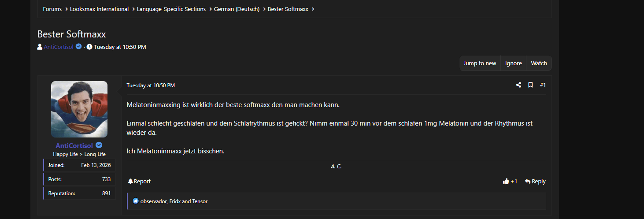
Task: Click the thumbs-up like icon
Action: 506,182
